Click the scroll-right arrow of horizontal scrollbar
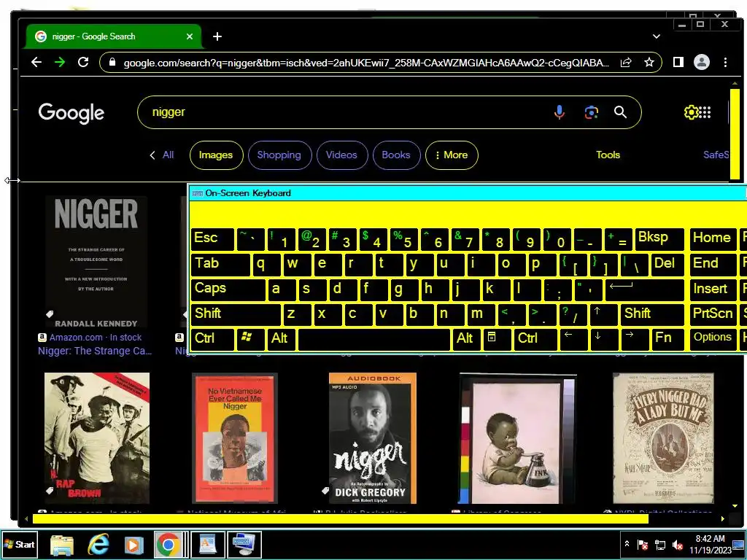Screen dimensions: 747x560 pos(723,518)
